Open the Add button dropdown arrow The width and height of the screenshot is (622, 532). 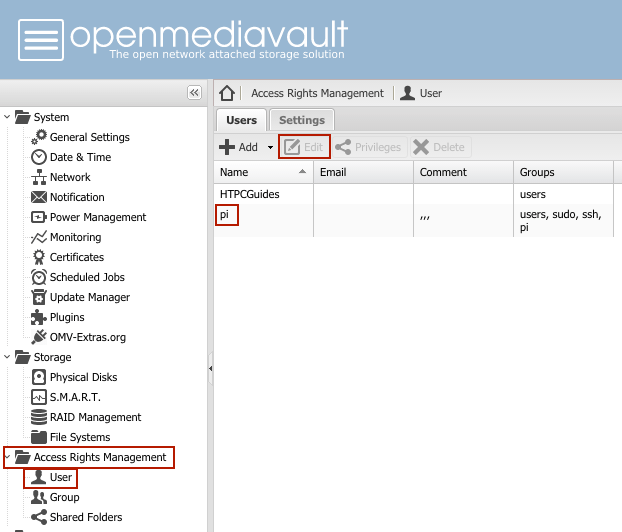[x=270, y=148]
